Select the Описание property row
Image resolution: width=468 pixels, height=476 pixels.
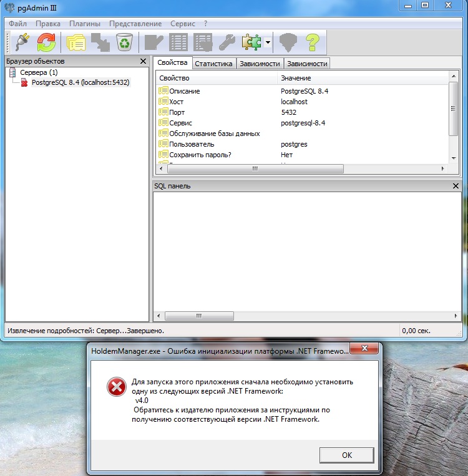303,91
